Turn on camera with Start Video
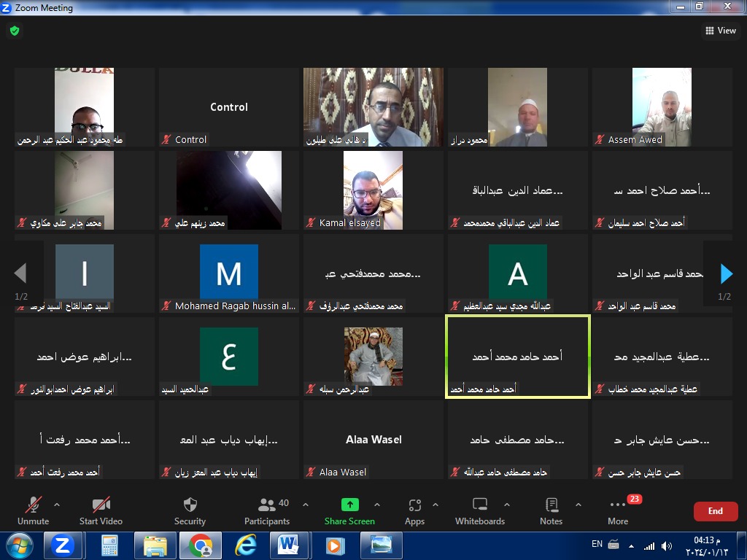Image resolution: width=747 pixels, height=560 pixels. click(x=101, y=510)
